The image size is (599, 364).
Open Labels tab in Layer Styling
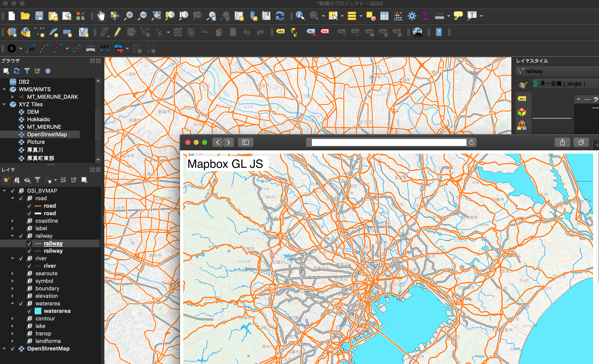[x=522, y=99]
